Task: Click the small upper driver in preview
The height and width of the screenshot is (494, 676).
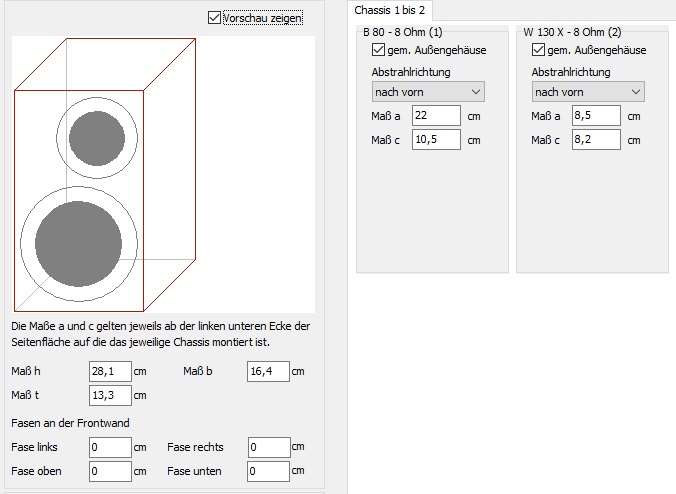Action: pyautogui.click(x=97, y=138)
